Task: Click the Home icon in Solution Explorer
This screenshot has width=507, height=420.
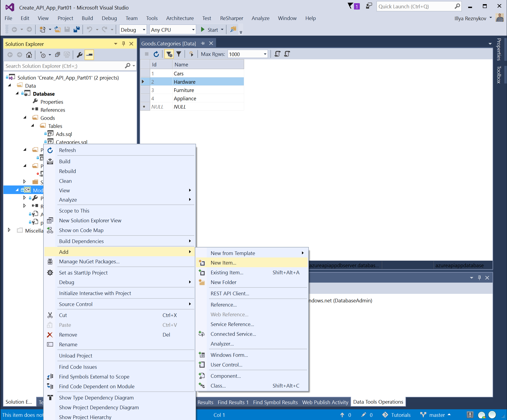Action: tap(29, 55)
